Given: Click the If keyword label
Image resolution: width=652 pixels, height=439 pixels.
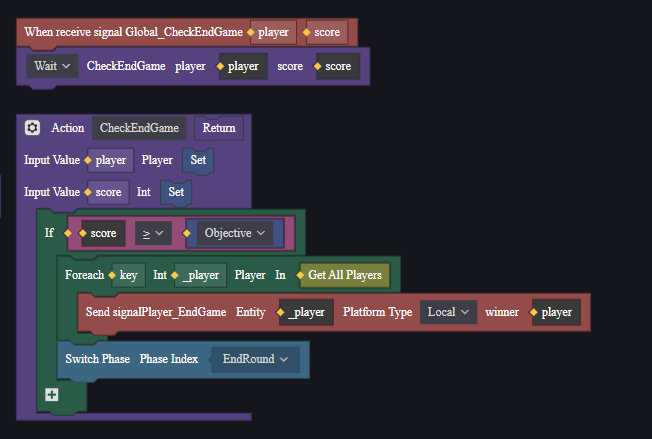Looking at the screenshot, I should click(x=49, y=233).
